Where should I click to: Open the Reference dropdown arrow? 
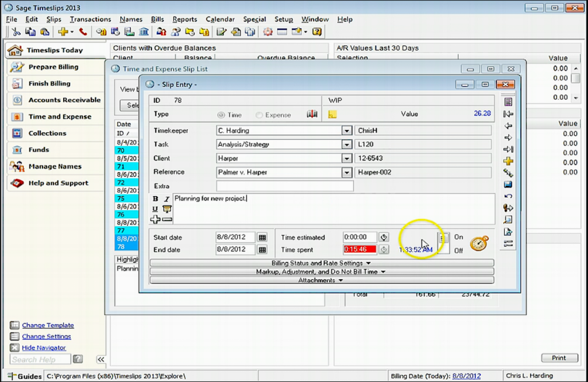coord(346,172)
